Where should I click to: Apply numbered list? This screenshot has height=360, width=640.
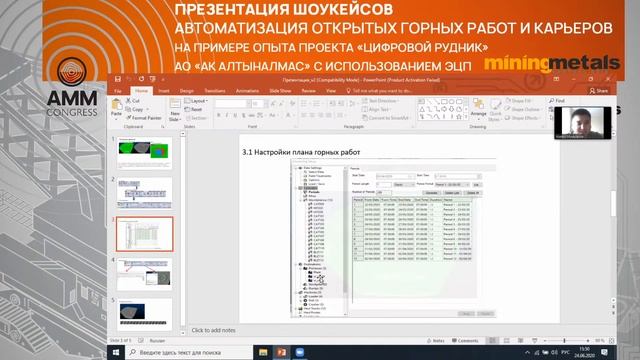pyautogui.click(x=317, y=104)
